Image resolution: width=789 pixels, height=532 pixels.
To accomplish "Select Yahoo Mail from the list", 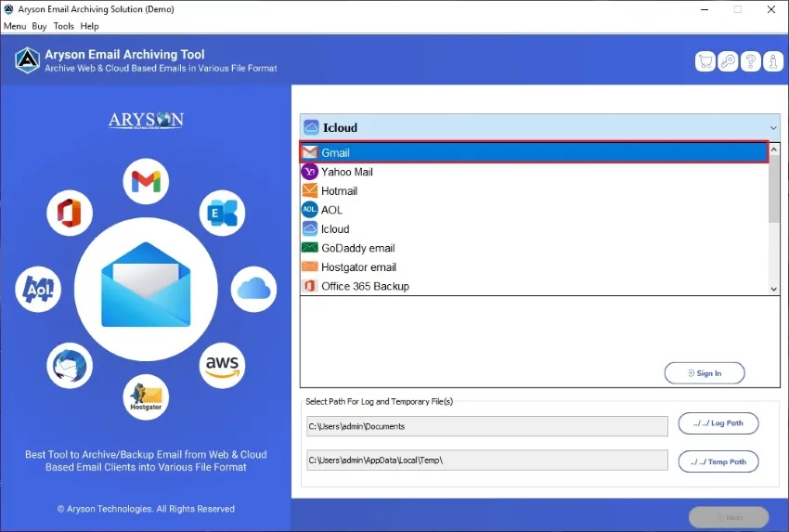I will click(x=535, y=172).
